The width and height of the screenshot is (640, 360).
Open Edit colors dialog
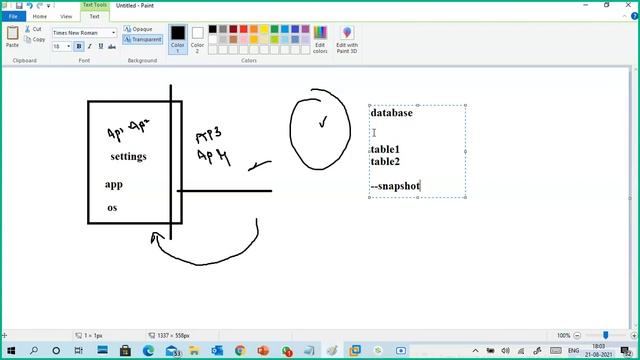coord(320,40)
